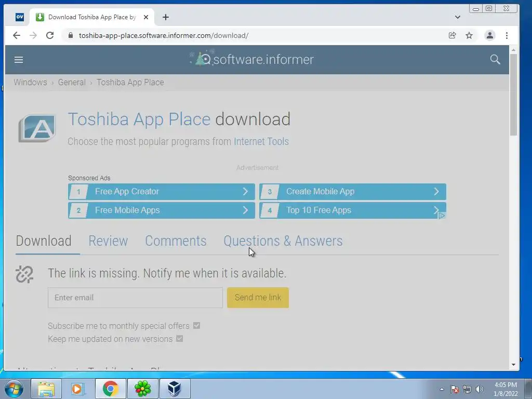
Task: Close the Download Toshiba App Place tab
Action: coord(146,17)
